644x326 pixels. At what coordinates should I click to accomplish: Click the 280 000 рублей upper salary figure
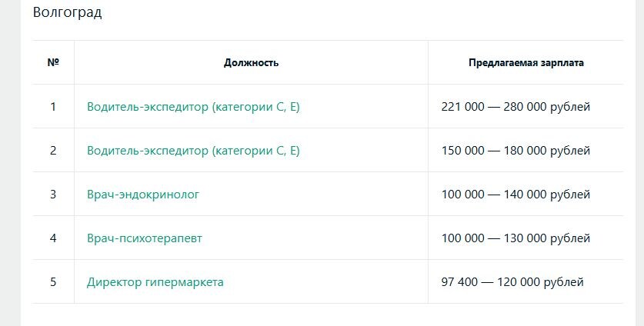click(x=546, y=107)
